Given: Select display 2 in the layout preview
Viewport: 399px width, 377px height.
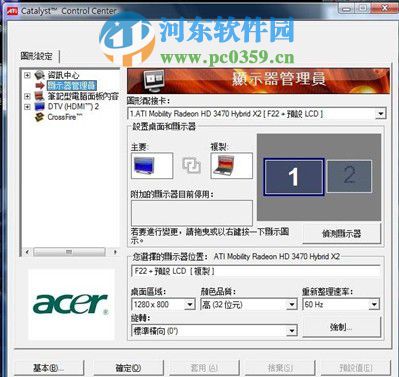Looking at the screenshot, I should 349,176.
